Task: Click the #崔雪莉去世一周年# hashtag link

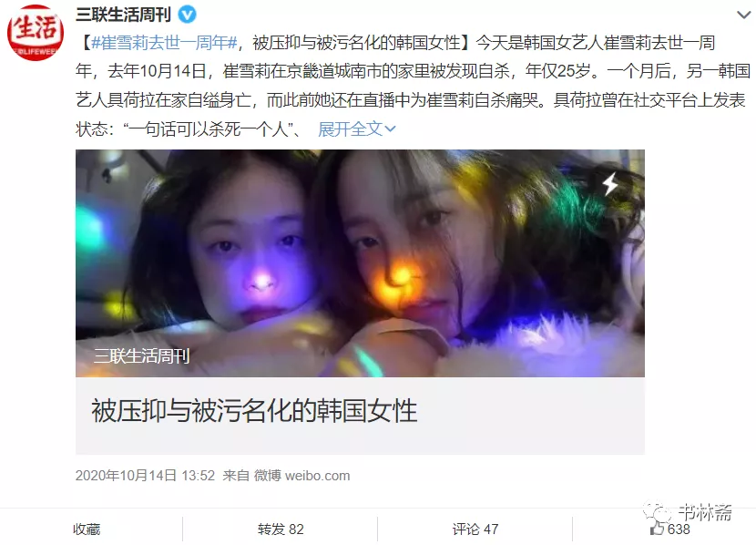Action: coord(164,43)
